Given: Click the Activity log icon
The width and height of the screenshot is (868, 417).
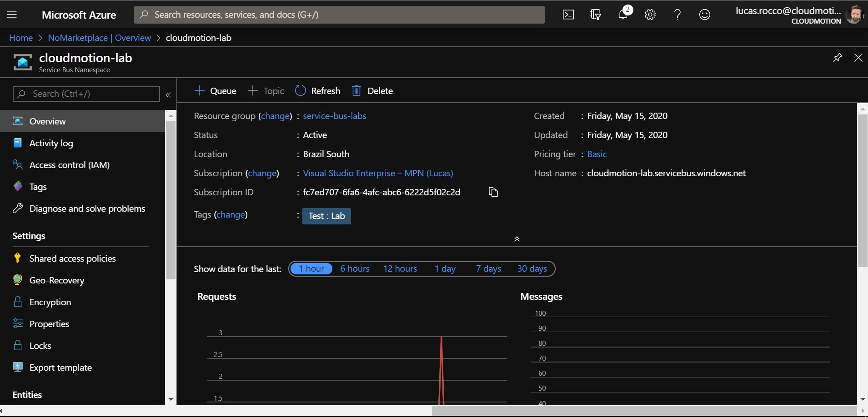Looking at the screenshot, I should [18, 143].
